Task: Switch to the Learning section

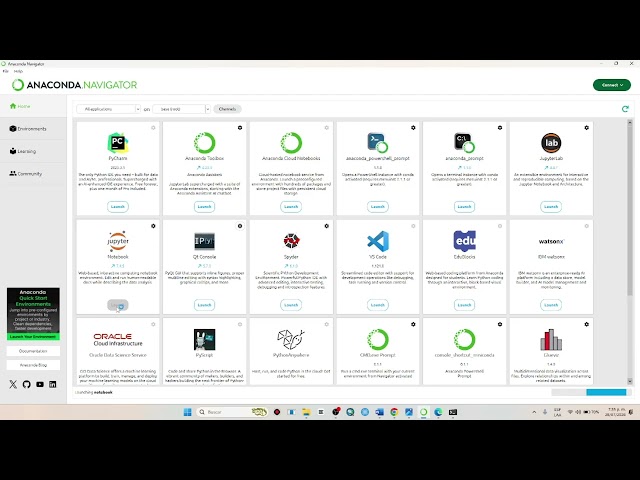Action: tap(23, 151)
